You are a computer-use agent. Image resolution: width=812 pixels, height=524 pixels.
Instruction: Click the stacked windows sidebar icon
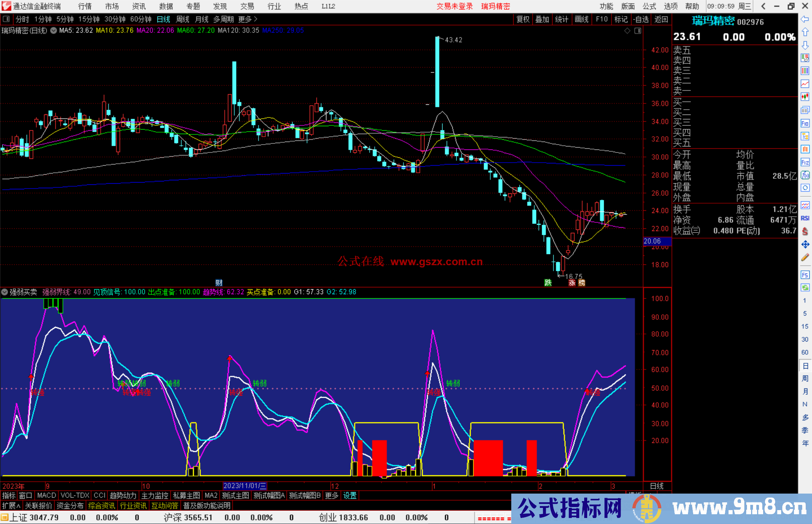805,110
